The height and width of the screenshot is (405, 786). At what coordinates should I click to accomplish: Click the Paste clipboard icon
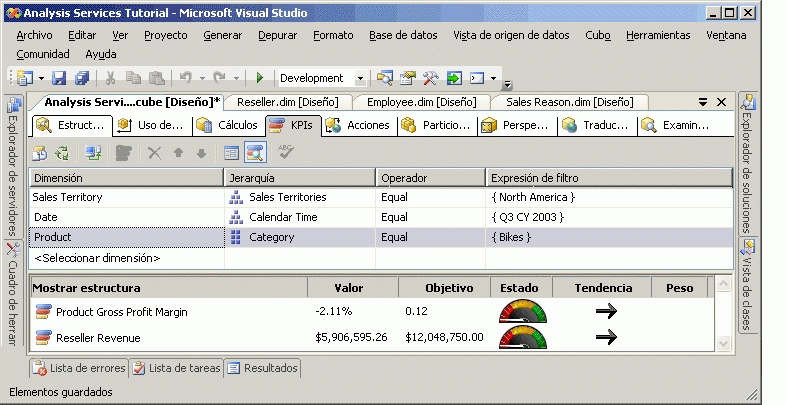157,78
